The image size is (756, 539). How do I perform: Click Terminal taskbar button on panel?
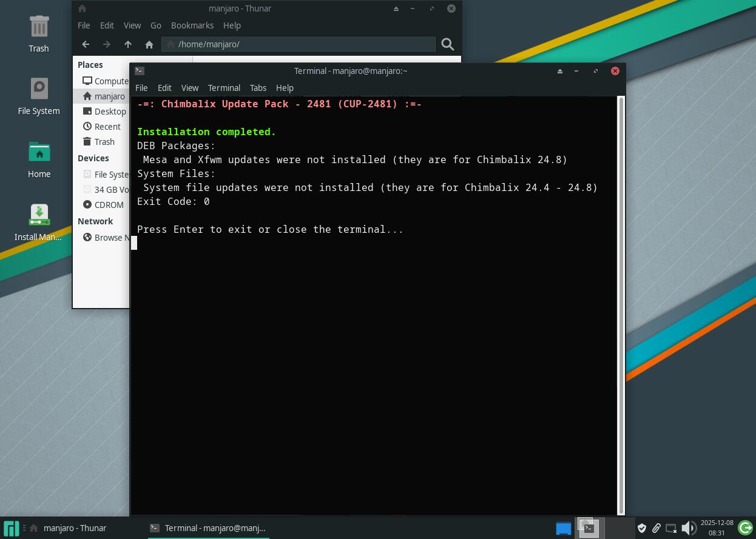208,528
